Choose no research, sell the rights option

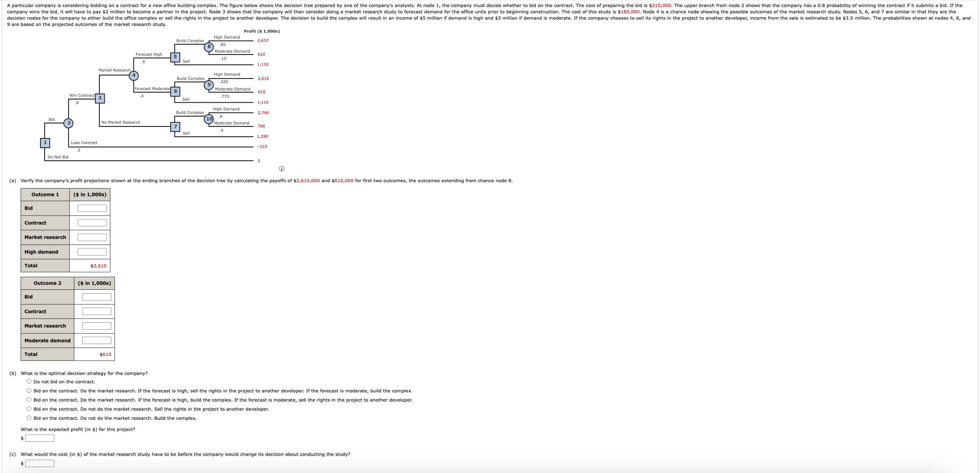click(x=29, y=409)
